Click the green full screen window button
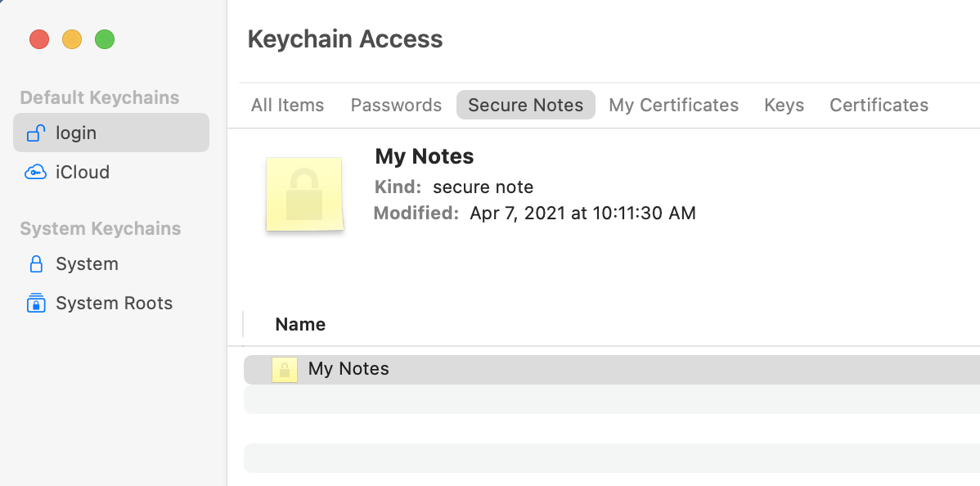Image resolution: width=980 pixels, height=486 pixels. coord(105,39)
